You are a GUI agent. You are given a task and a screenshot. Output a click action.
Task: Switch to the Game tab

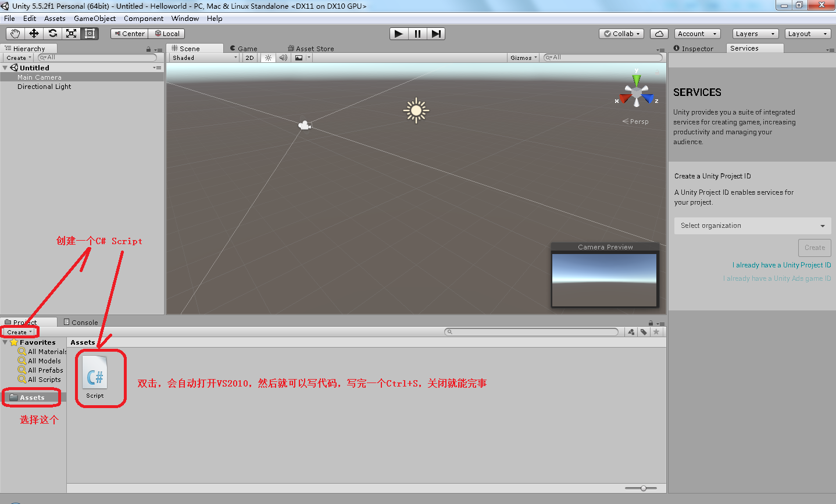244,49
